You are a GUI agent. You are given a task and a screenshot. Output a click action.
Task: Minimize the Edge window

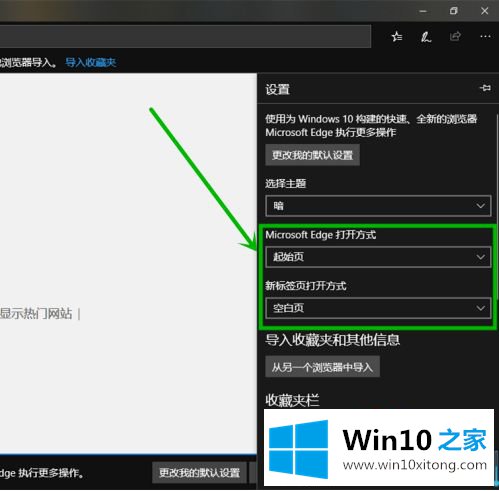pyautogui.click(x=423, y=11)
